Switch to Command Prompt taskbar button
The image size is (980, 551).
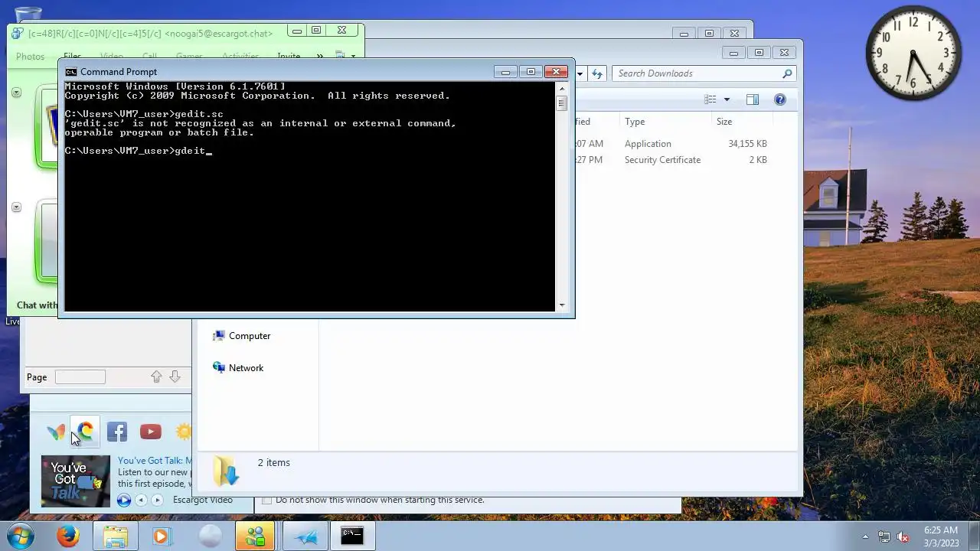(x=352, y=536)
